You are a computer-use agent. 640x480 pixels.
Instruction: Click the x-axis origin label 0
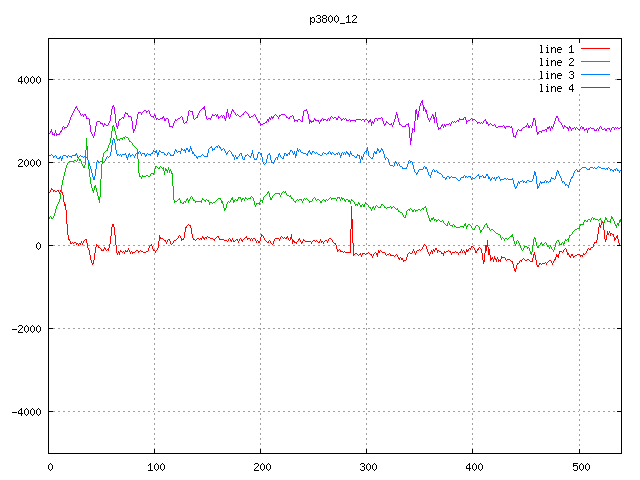[50, 467]
